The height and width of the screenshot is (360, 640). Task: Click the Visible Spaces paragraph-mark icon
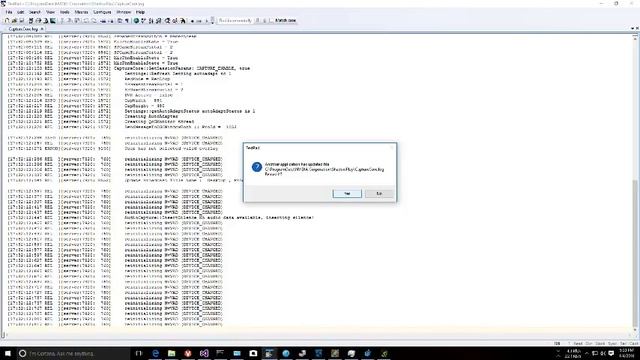[127, 20]
